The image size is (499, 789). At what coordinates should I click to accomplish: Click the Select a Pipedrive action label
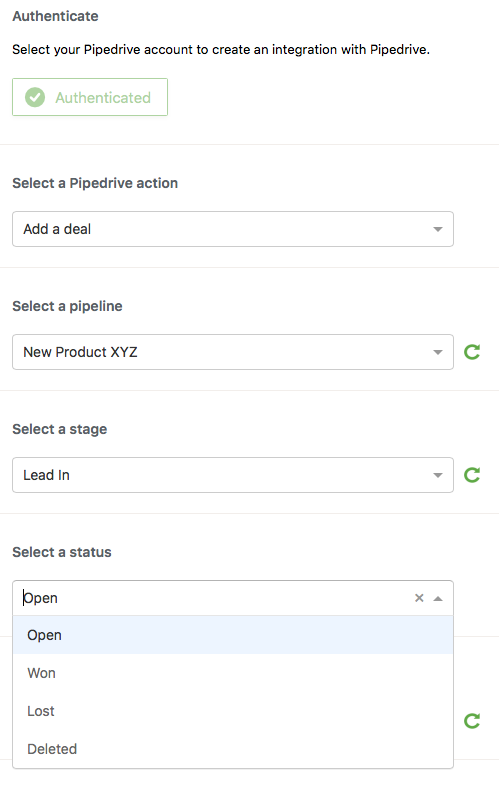pyautogui.click(x=95, y=183)
